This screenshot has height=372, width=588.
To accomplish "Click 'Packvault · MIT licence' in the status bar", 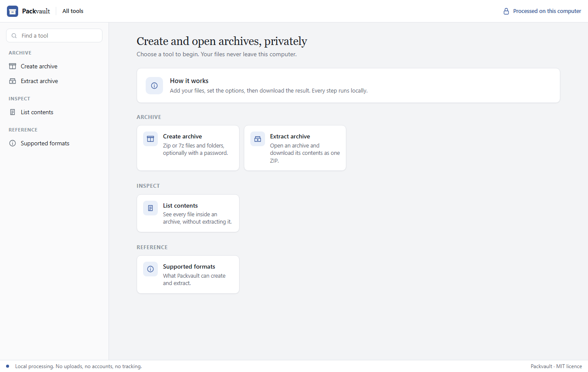I will coord(556,366).
